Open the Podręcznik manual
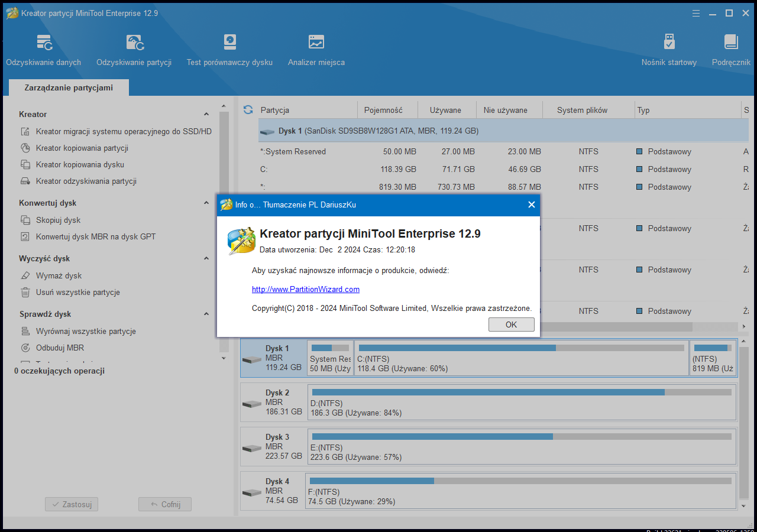Screen dimensions: 757x532 point(731,50)
